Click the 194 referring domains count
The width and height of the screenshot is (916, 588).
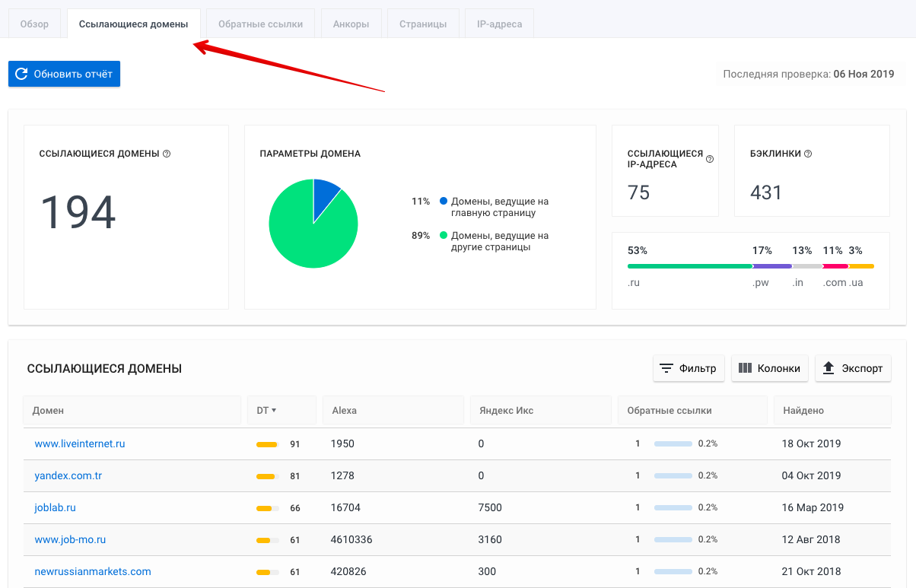(x=78, y=212)
